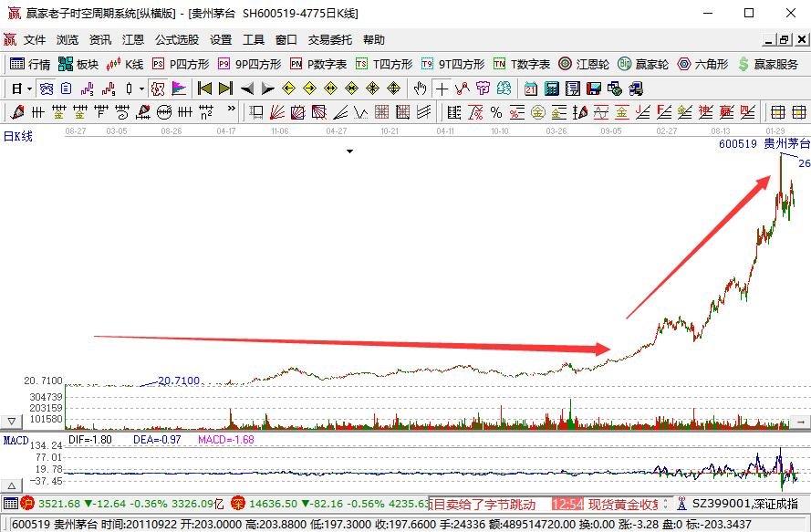The width and height of the screenshot is (811, 532).
Task: Click the pink flag icon
Action: [x=179, y=89]
